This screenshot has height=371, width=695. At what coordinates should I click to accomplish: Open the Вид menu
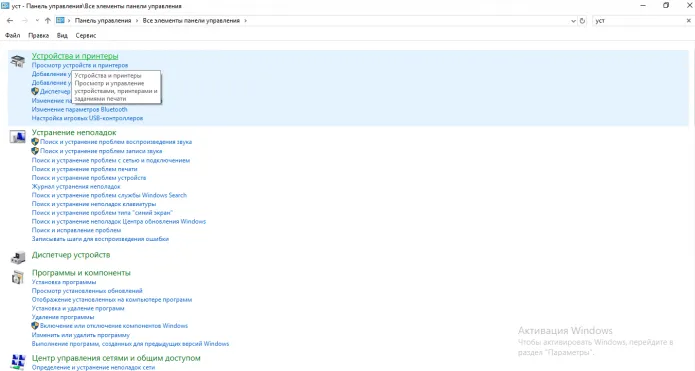62,35
